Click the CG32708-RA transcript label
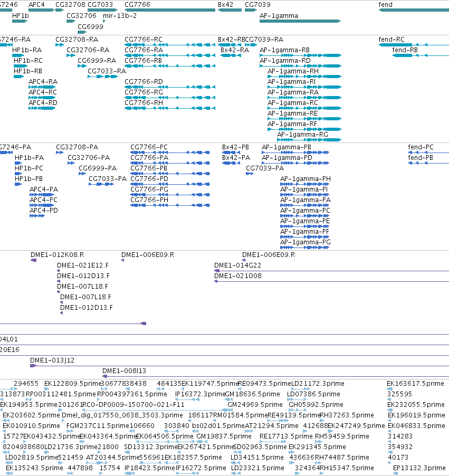The height and width of the screenshot is (476, 449). click(77, 40)
